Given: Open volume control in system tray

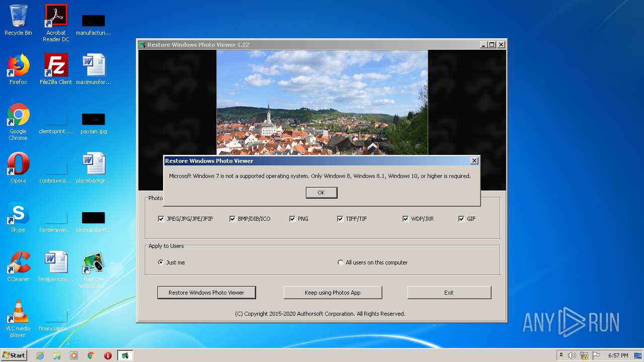Looking at the screenshot, I should [x=572, y=355].
